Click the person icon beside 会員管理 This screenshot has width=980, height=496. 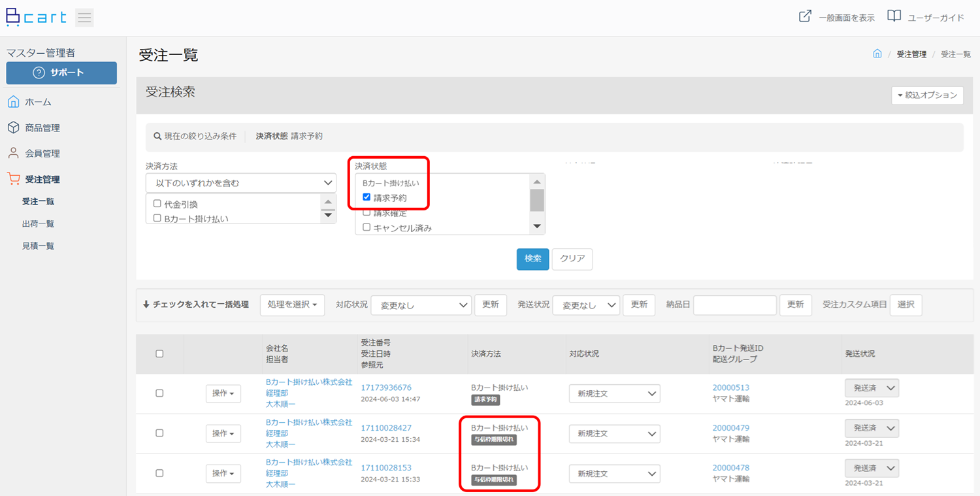pyautogui.click(x=13, y=153)
